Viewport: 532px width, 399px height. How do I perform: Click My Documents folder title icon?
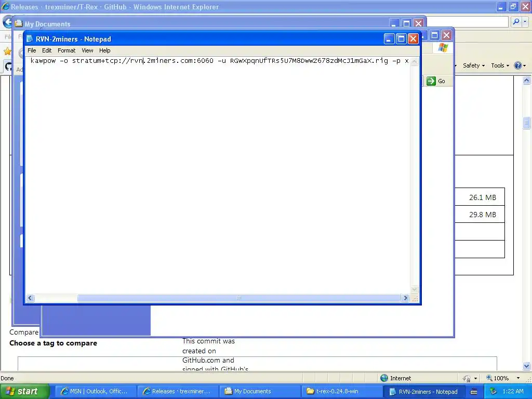coord(19,24)
